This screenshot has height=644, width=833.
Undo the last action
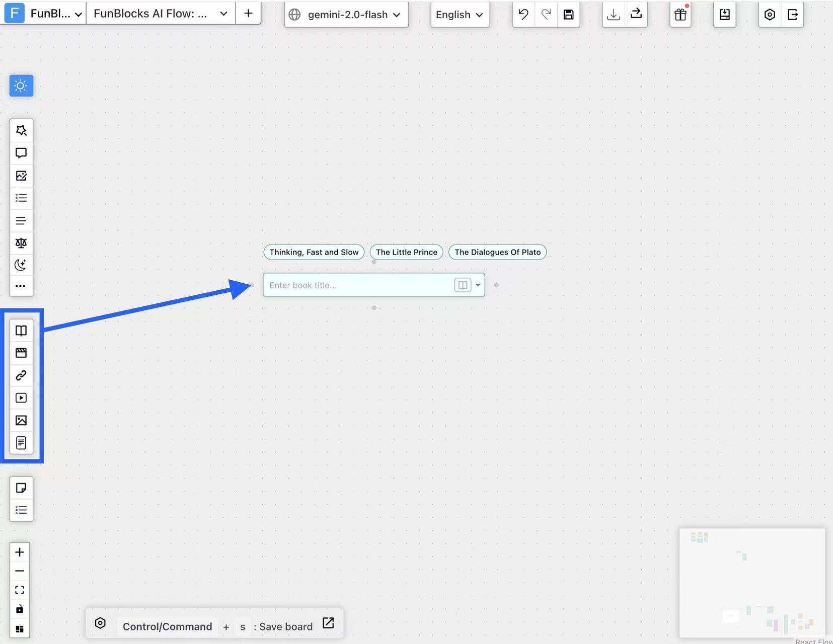(523, 15)
